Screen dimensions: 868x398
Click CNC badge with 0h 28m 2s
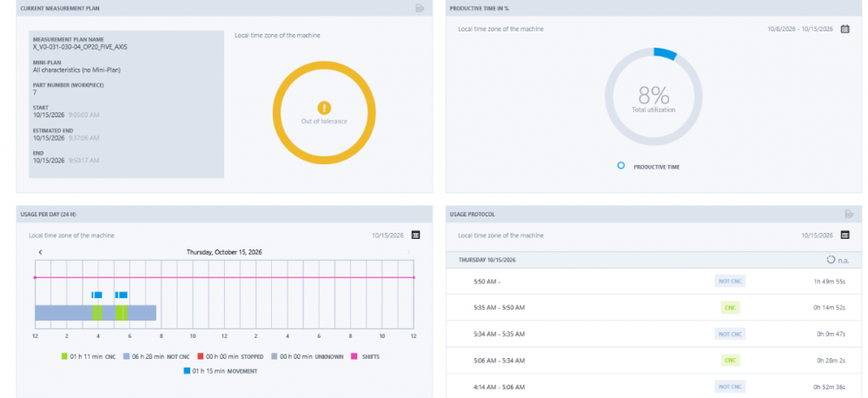pyautogui.click(x=730, y=361)
